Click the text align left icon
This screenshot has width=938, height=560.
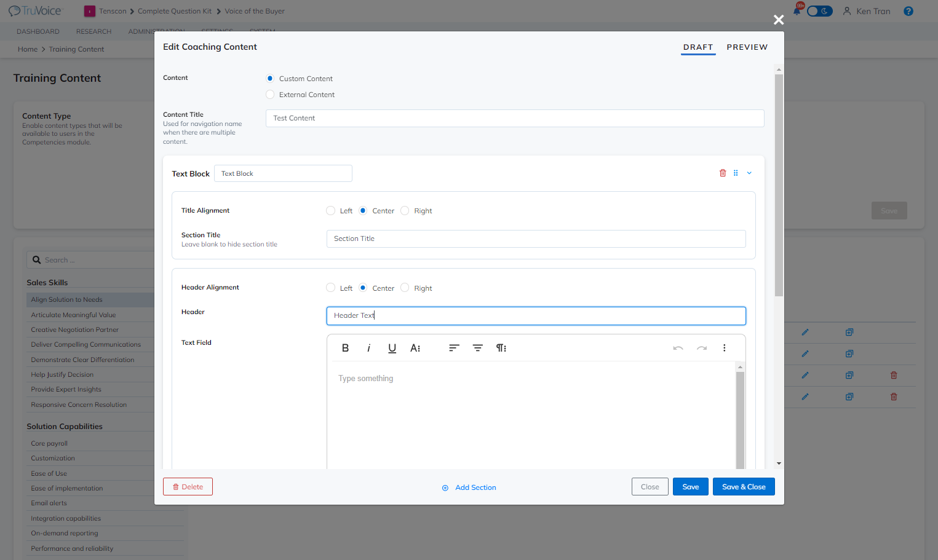tap(454, 348)
